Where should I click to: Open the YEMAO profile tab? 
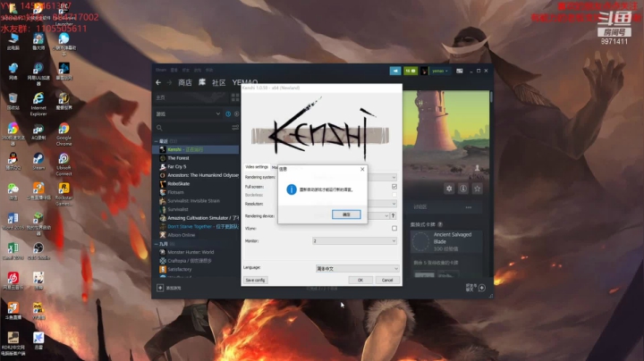tap(245, 82)
